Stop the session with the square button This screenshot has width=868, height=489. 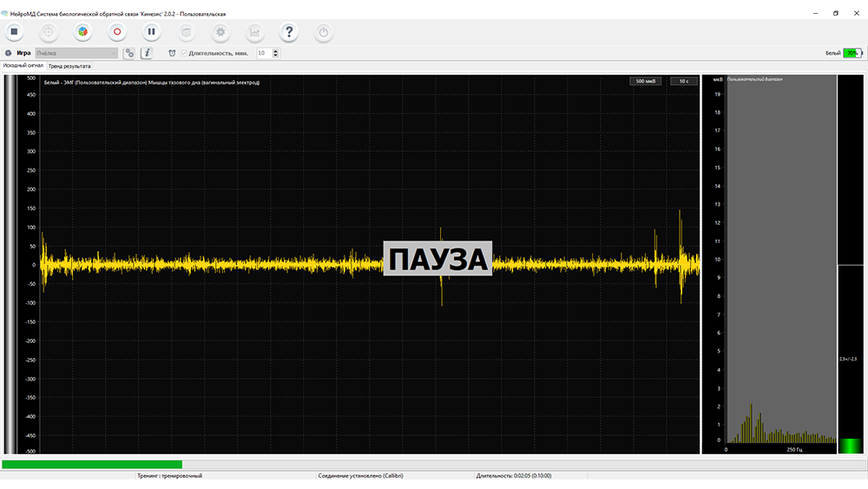tap(15, 31)
